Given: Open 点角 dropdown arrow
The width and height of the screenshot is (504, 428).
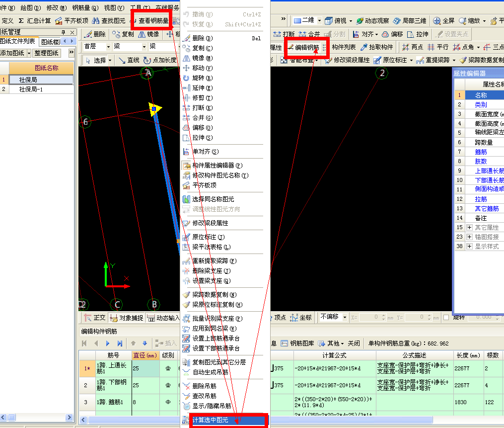Looking at the screenshot, I should tap(478, 47).
